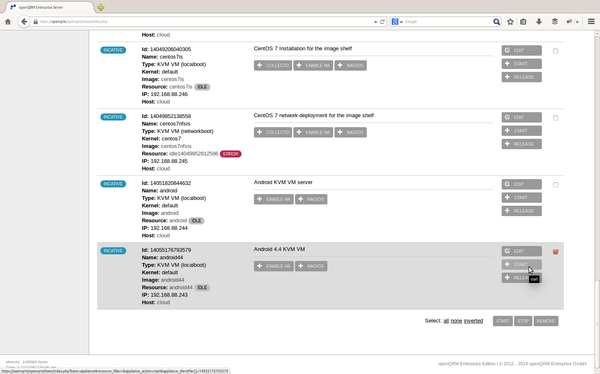
Task: Enable HA for centos7is
Action: click(x=313, y=65)
